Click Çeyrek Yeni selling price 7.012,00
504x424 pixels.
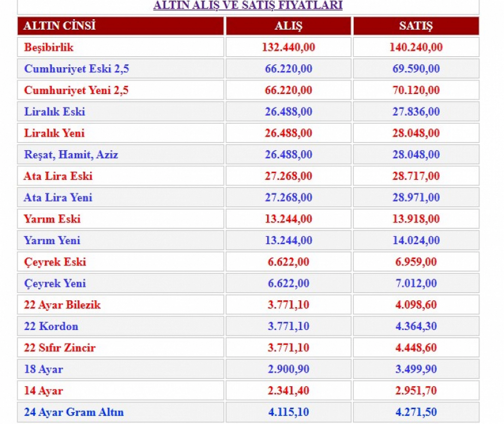point(416,283)
